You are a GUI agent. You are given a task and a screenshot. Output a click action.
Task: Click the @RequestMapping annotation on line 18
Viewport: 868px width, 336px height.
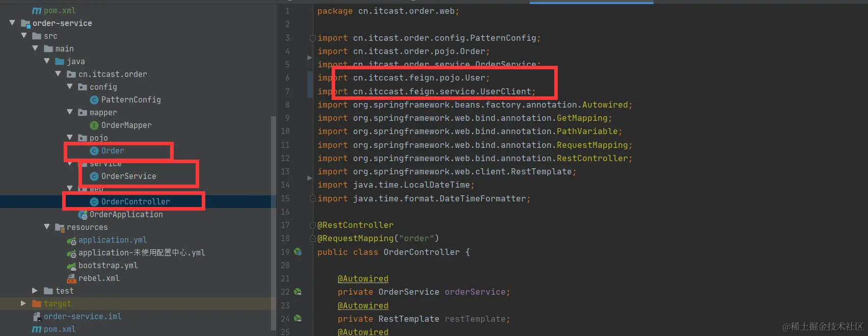click(x=356, y=239)
